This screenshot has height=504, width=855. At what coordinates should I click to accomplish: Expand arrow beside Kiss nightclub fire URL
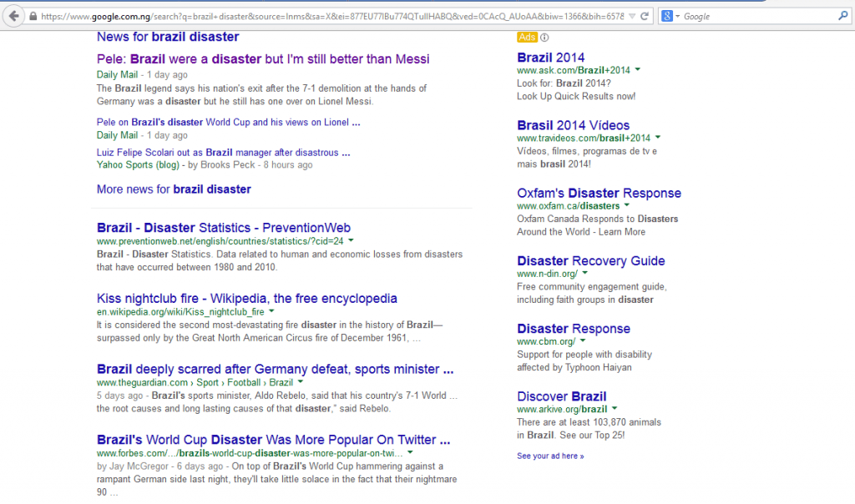click(272, 312)
